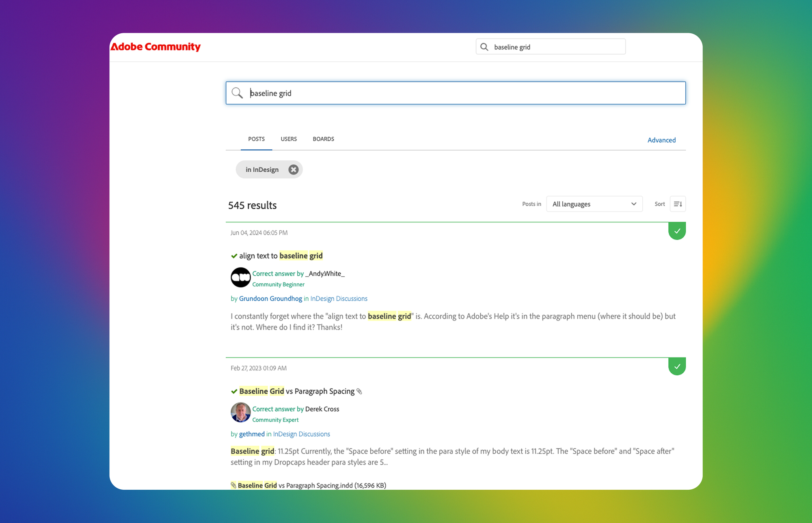The image size is (812, 523).
Task: Click the Adobe Community logo
Action: coord(155,47)
